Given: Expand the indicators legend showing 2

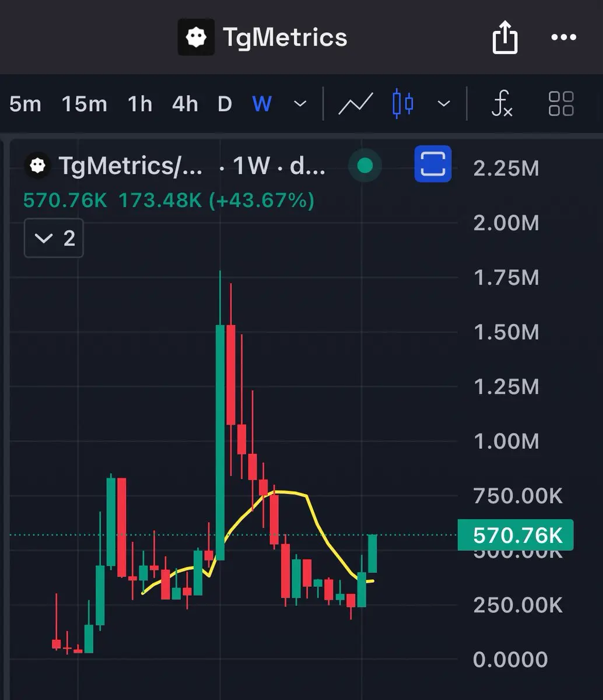Looking at the screenshot, I should point(54,238).
